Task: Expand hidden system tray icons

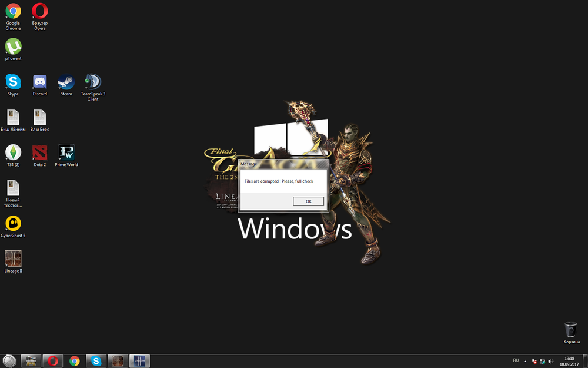Action: (525, 360)
